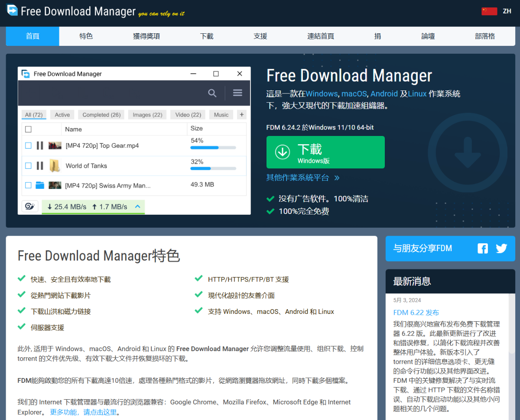Open the 首頁 home tab
This screenshot has height=420, width=520.
coord(32,36)
